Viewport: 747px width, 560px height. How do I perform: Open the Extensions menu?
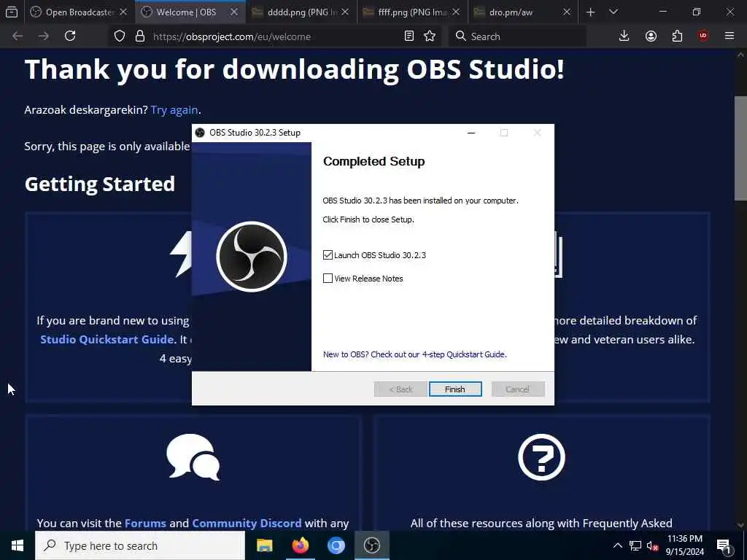677,36
